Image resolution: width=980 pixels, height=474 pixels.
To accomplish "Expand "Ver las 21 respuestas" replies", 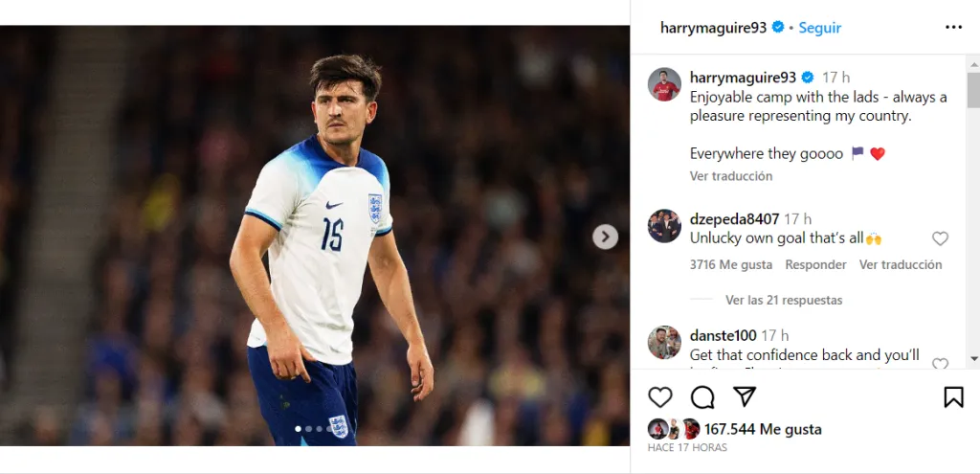I will (784, 300).
